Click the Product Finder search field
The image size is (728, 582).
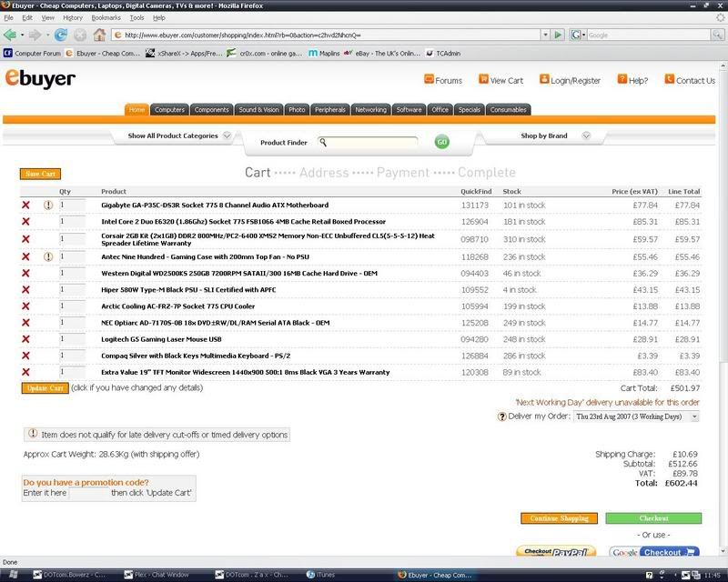pos(368,143)
